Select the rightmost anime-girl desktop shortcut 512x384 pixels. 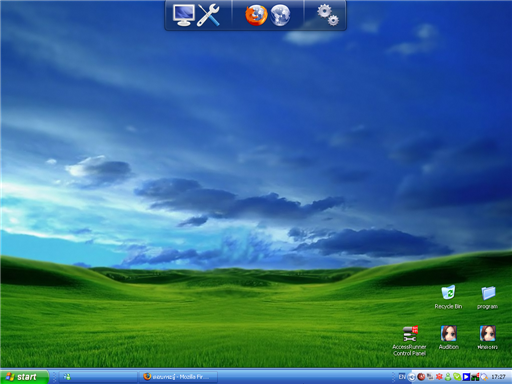click(x=488, y=337)
